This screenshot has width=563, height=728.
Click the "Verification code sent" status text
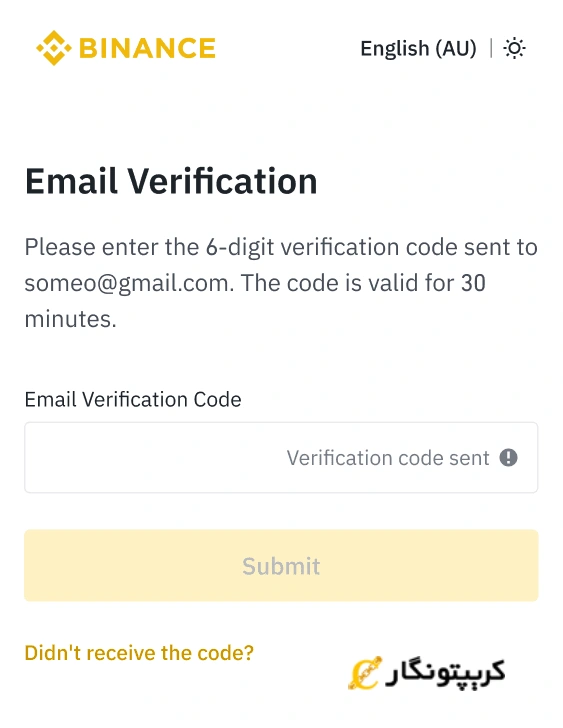388,458
